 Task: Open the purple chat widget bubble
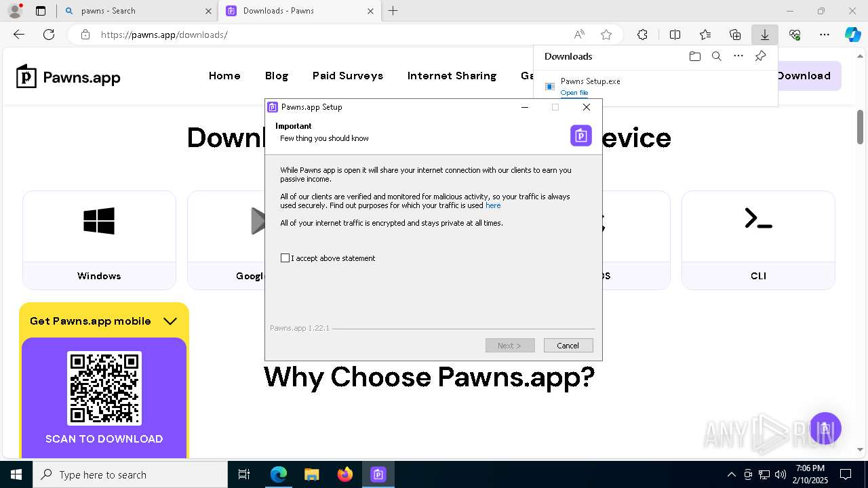point(825,428)
